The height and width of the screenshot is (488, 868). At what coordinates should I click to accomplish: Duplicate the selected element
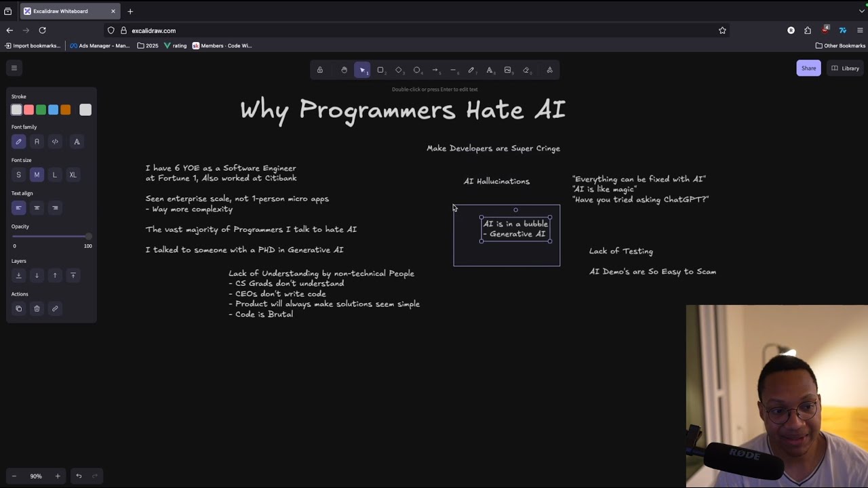[x=18, y=308]
